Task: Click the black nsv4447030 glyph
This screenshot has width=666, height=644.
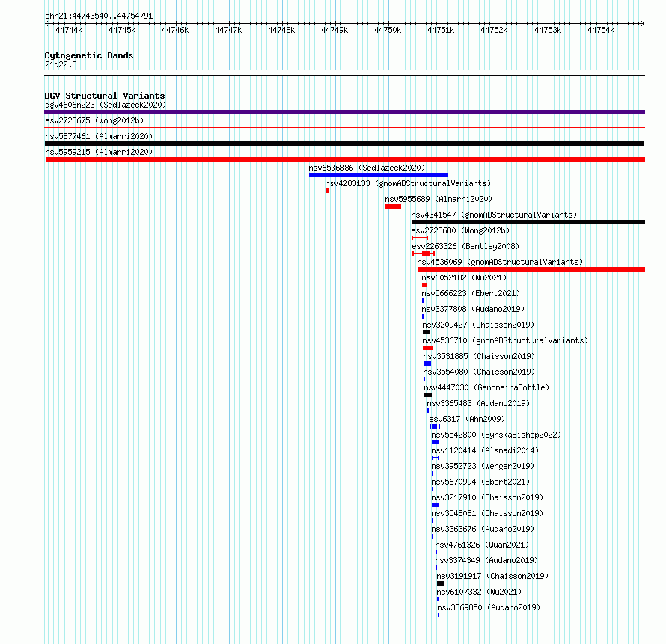Action: click(x=428, y=395)
